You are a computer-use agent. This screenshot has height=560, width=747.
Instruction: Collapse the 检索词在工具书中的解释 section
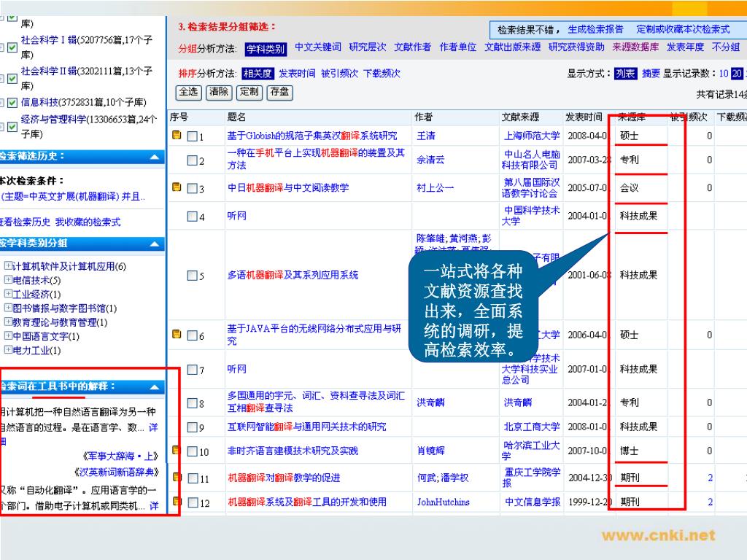tap(155, 387)
